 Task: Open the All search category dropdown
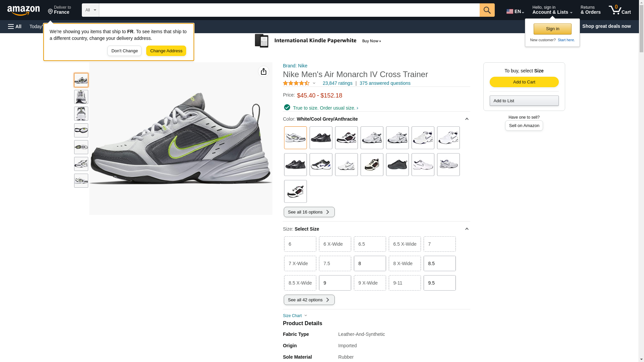pos(90,10)
